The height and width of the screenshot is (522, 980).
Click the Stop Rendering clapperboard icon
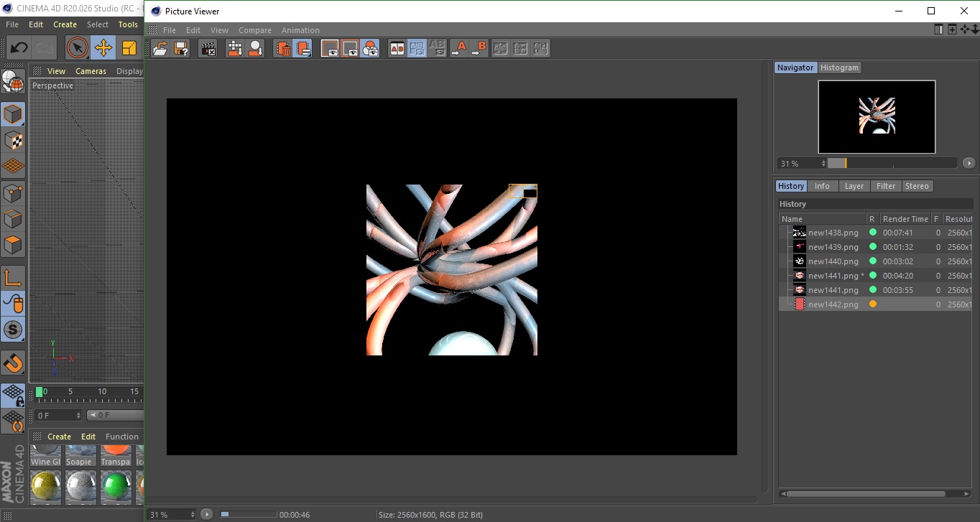(208, 49)
